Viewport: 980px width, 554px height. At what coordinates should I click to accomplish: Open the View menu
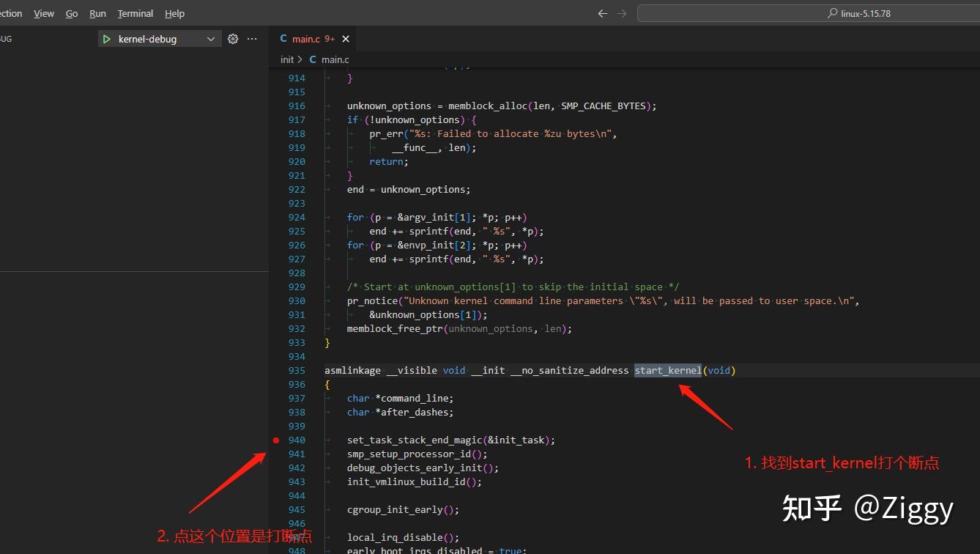pyautogui.click(x=44, y=13)
